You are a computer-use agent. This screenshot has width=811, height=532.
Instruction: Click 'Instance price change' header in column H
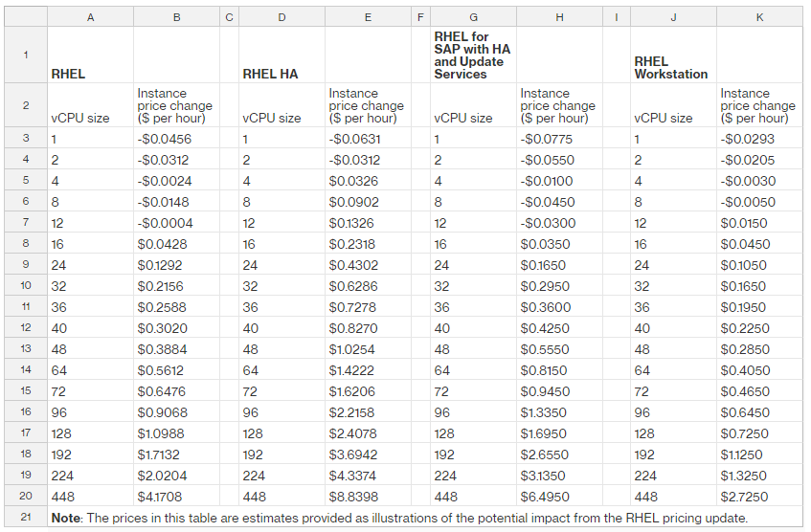[559, 105]
